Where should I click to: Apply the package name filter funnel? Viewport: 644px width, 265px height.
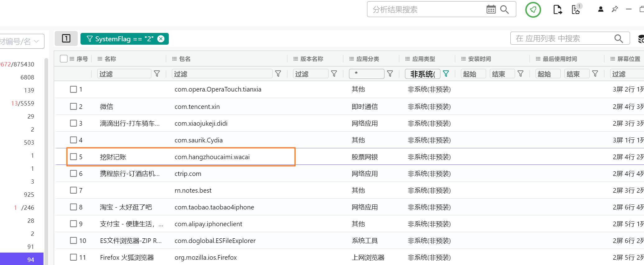click(x=278, y=74)
